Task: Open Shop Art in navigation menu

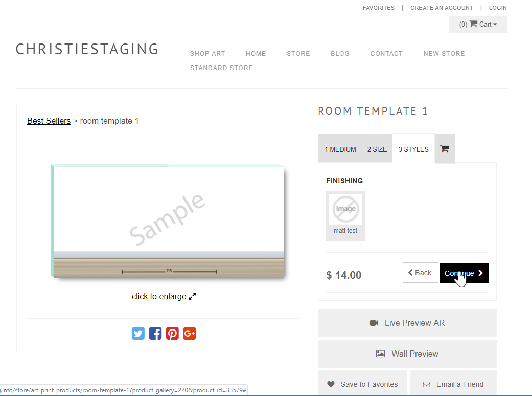Action: pyautogui.click(x=207, y=53)
